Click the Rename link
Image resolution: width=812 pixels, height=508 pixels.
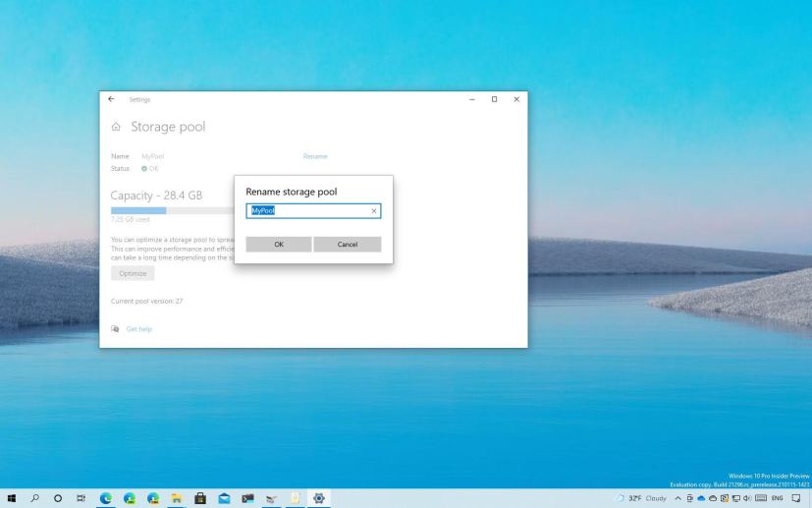coord(315,156)
